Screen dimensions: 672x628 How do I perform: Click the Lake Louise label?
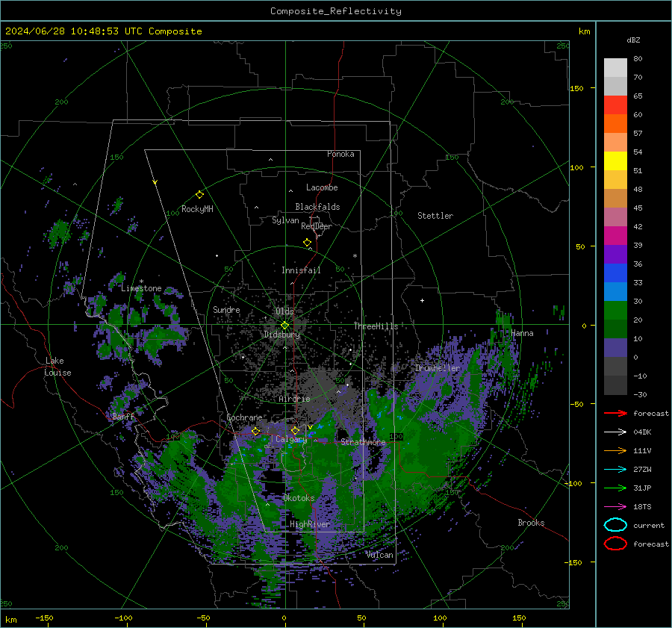point(57,367)
